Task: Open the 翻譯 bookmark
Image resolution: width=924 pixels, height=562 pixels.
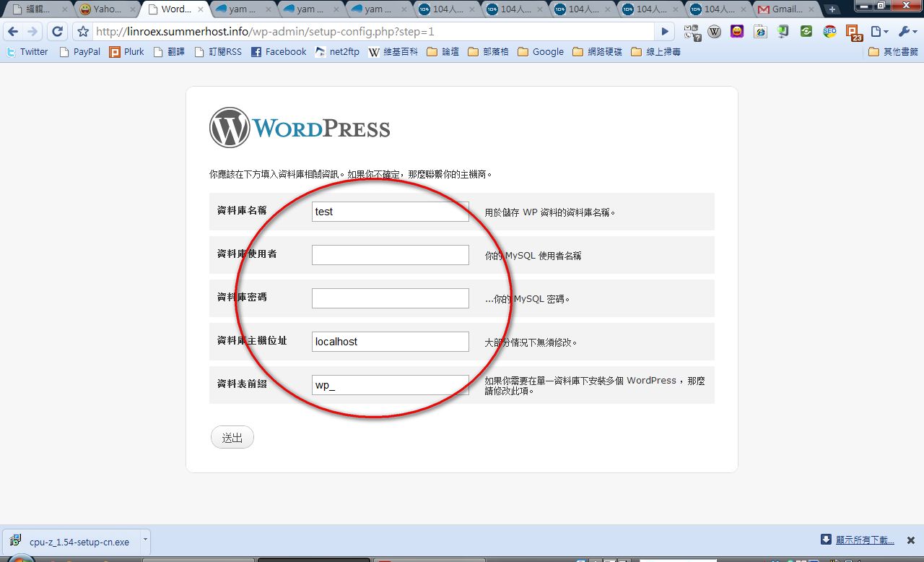Action: tap(170, 52)
